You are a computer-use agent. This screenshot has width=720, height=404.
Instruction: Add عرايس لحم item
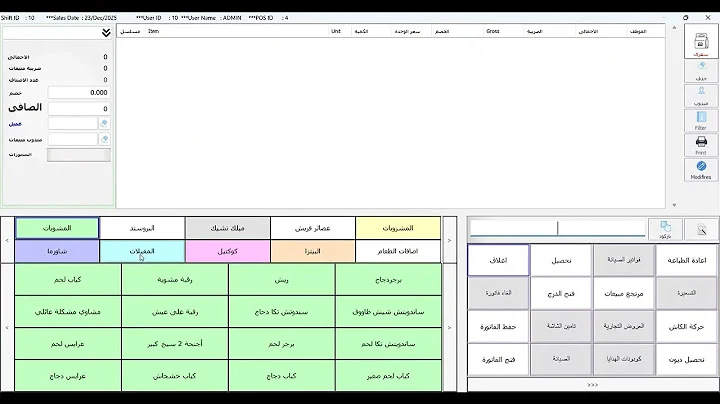(x=68, y=344)
